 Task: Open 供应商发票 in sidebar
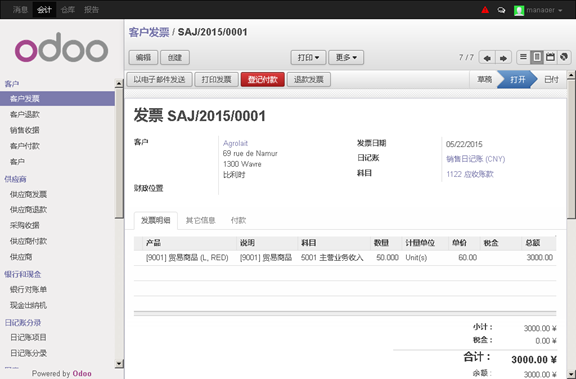(28, 194)
